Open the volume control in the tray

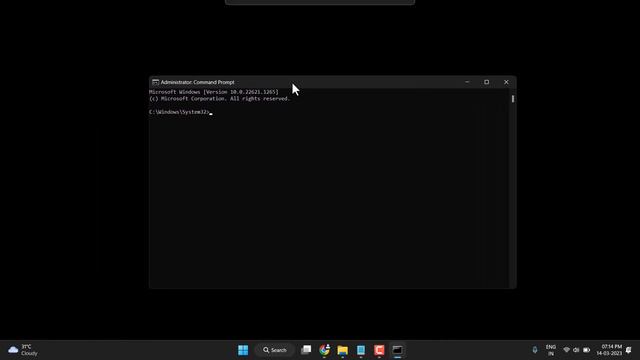pos(576,350)
